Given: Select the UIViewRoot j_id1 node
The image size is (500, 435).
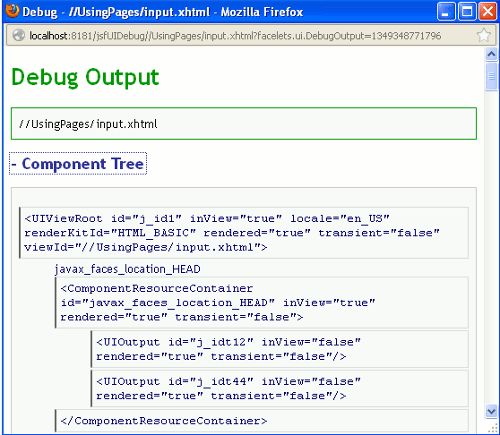Looking at the screenshot, I should coord(244,233).
